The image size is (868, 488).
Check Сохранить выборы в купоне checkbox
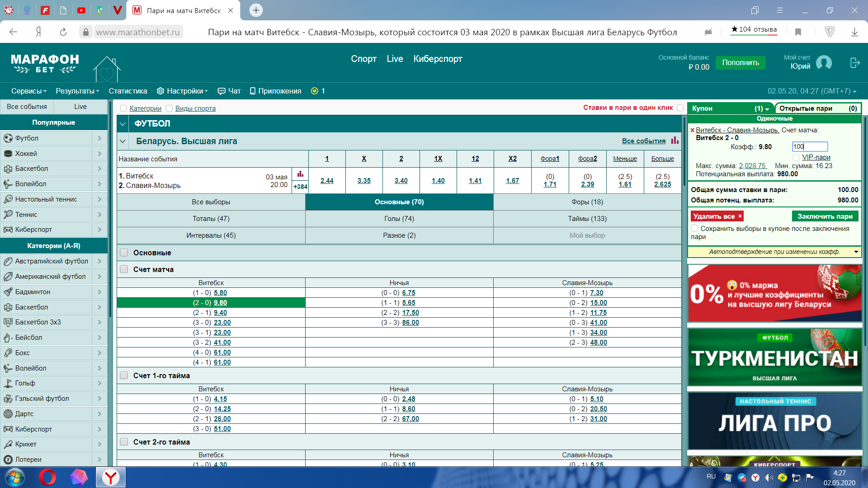pyautogui.click(x=694, y=229)
